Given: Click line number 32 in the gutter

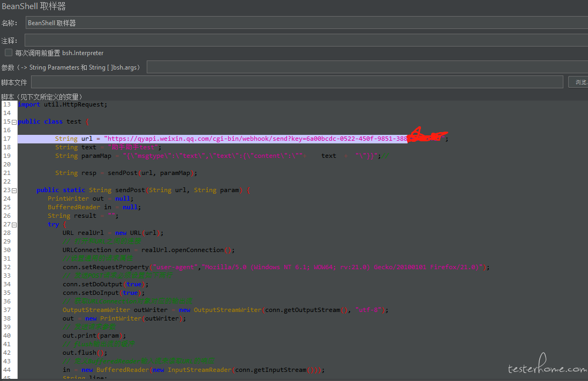Looking at the screenshot, I should click(7, 267).
